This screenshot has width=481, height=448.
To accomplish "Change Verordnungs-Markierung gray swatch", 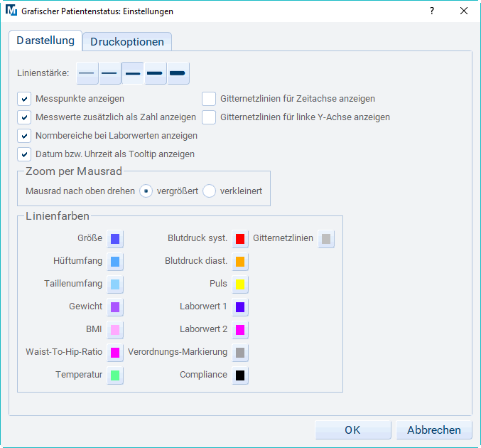I will [240, 352].
